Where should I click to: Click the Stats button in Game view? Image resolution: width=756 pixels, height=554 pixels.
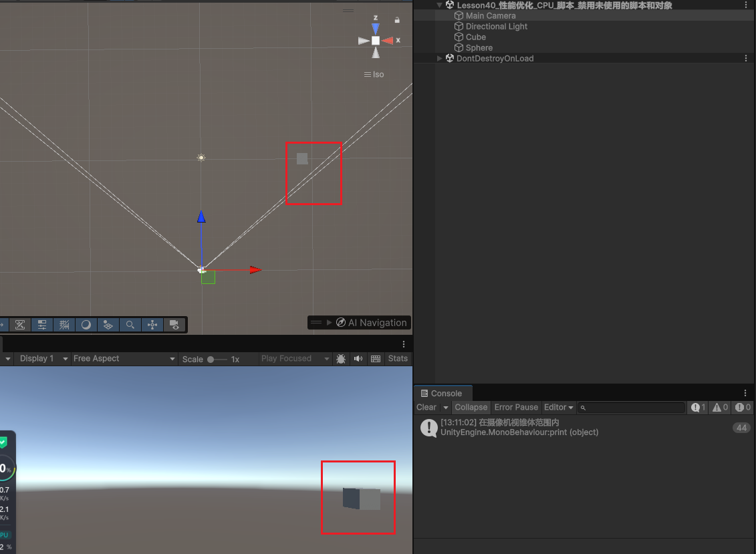pos(398,359)
